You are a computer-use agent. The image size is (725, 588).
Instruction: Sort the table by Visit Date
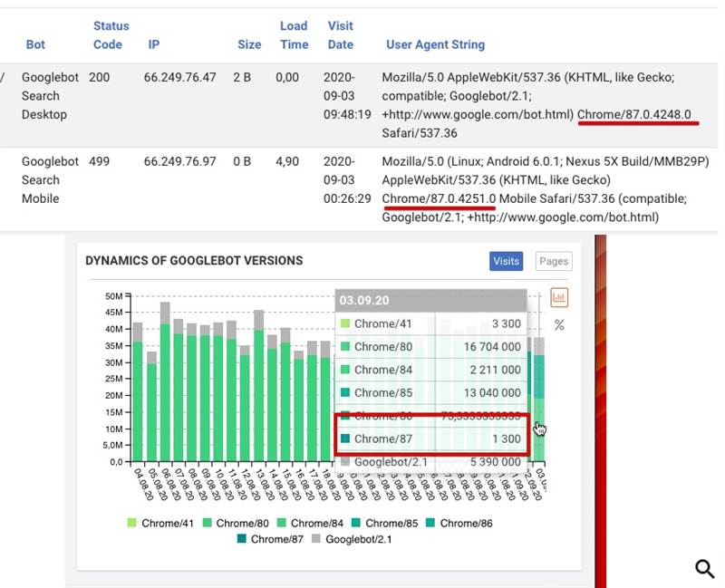coord(341,35)
